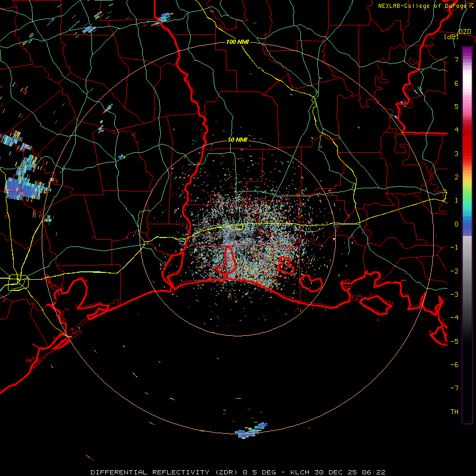Click the -2 dB tick label on the legend
Image resolution: width=476 pixels, height=476 pixels.
[x=454, y=271]
